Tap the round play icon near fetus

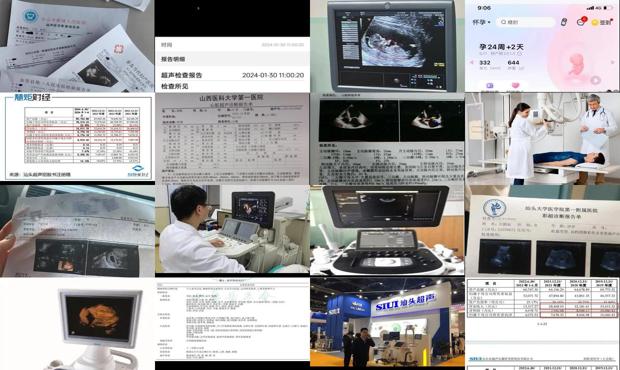tap(595, 81)
